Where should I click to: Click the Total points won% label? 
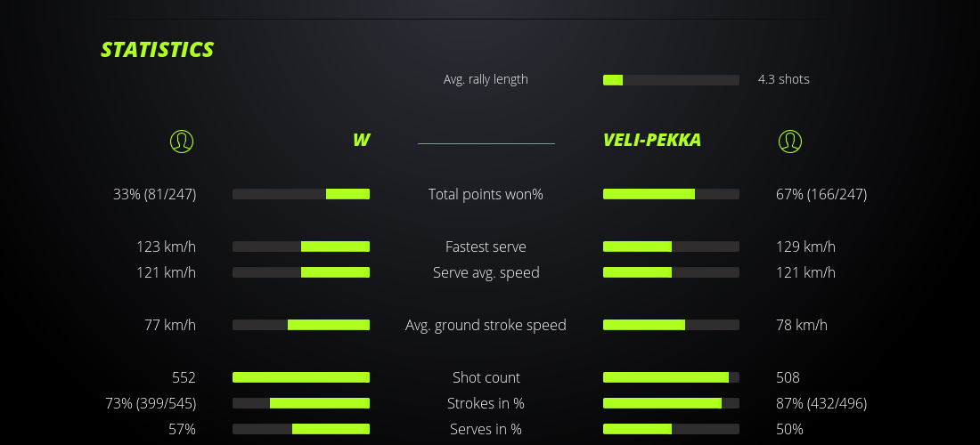point(486,194)
